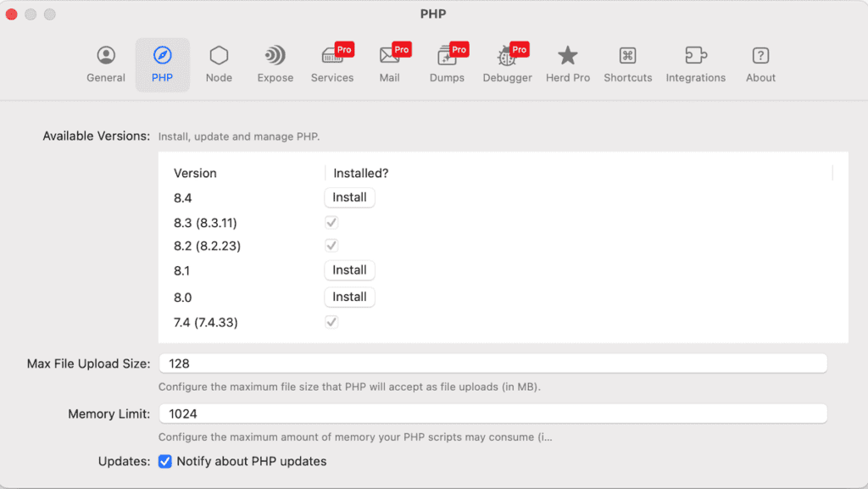Toggle the PHP 8.3 installed checkbox
Screen dimensions: 868x489
[331, 223]
